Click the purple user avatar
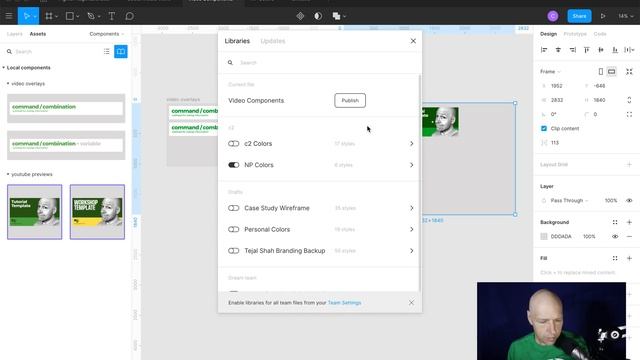This screenshot has height=360, width=640. [553, 16]
